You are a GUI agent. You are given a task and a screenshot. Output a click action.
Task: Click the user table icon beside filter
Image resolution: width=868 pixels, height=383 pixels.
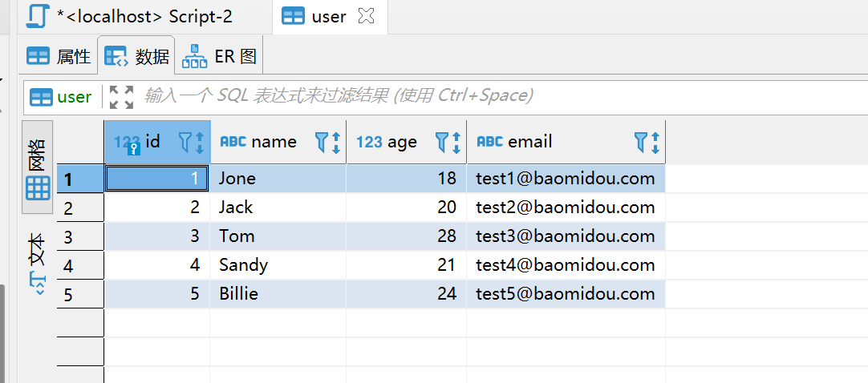click(41, 97)
